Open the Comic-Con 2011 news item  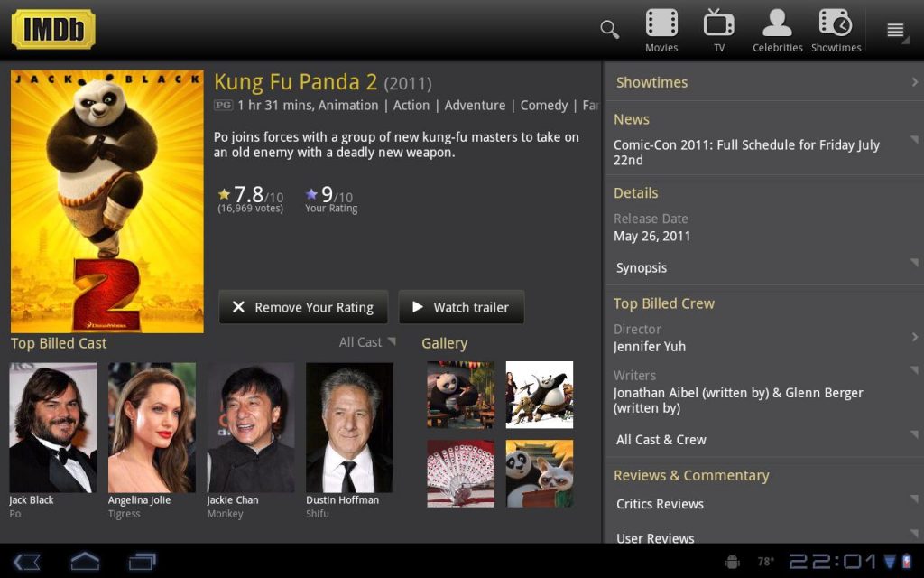764,152
